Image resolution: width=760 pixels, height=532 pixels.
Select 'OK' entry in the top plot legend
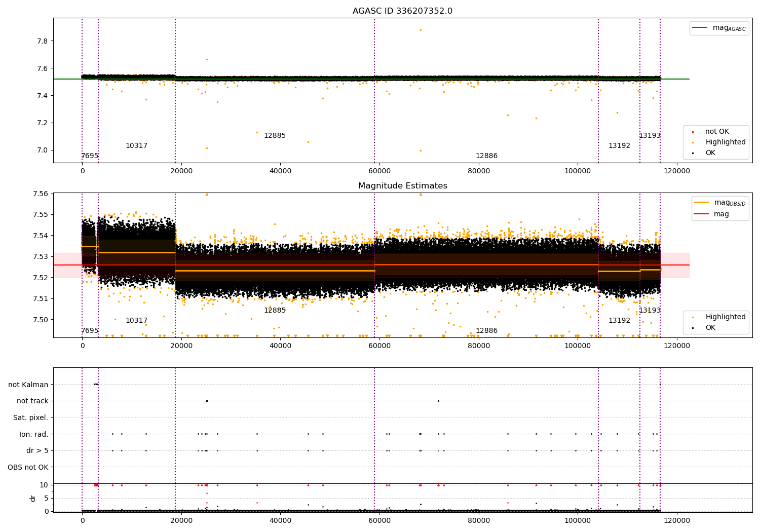pyautogui.click(x=710, y=153)
